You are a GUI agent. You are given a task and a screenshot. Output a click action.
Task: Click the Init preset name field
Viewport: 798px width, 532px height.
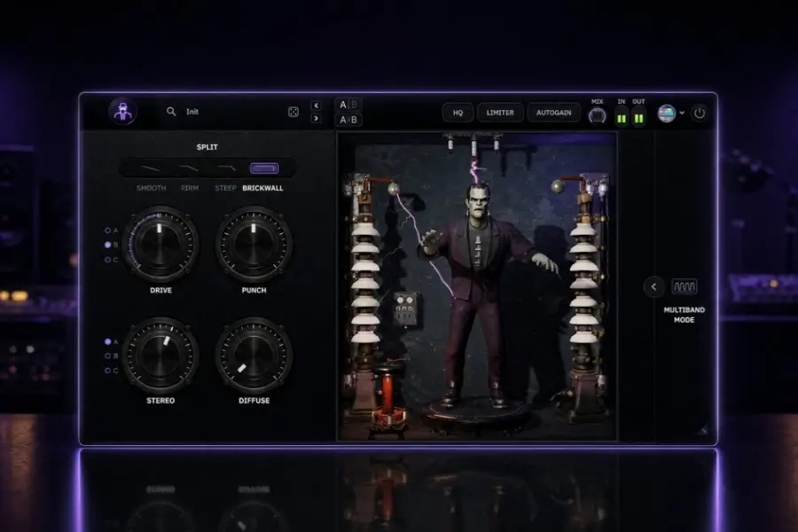(x=192, y=112)
